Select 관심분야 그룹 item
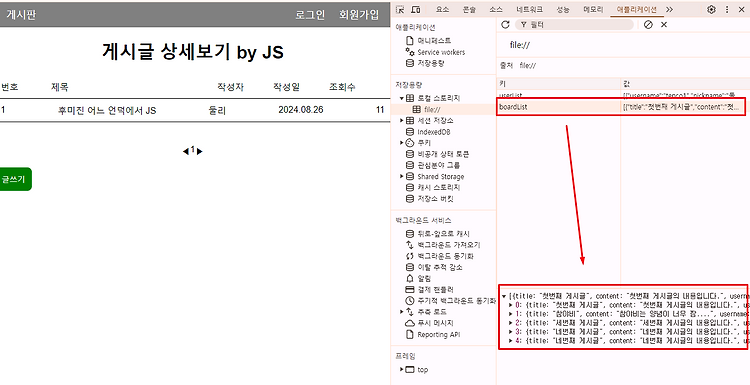 pyautogui.click(x=432, y=165)
